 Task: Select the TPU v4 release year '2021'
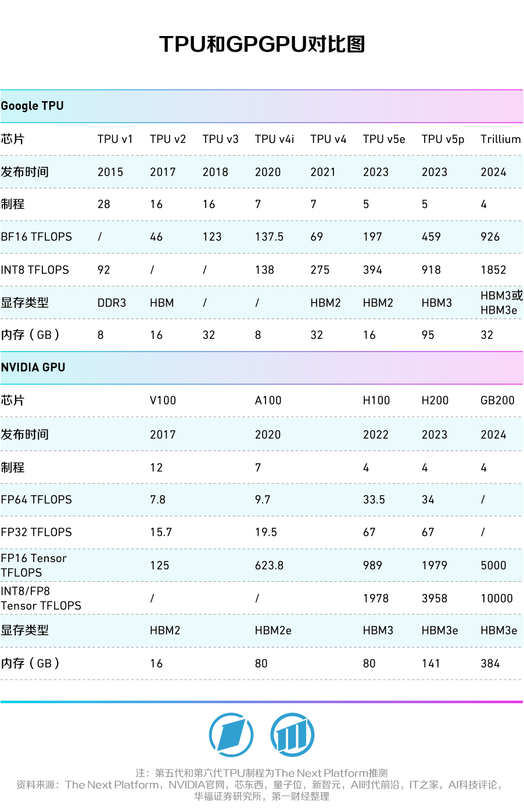[323, 172]
